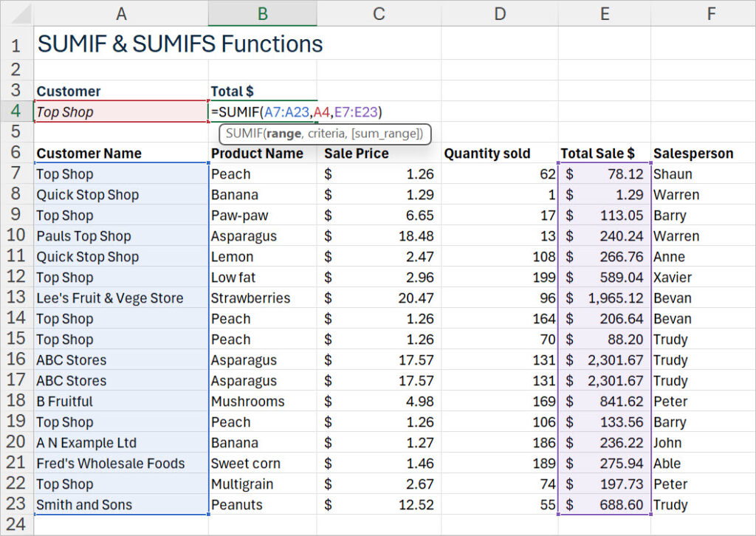Image resolution: width=756 pixels, height=536 pixels.
Task: Select column A header
Action: tap(120, 13)
